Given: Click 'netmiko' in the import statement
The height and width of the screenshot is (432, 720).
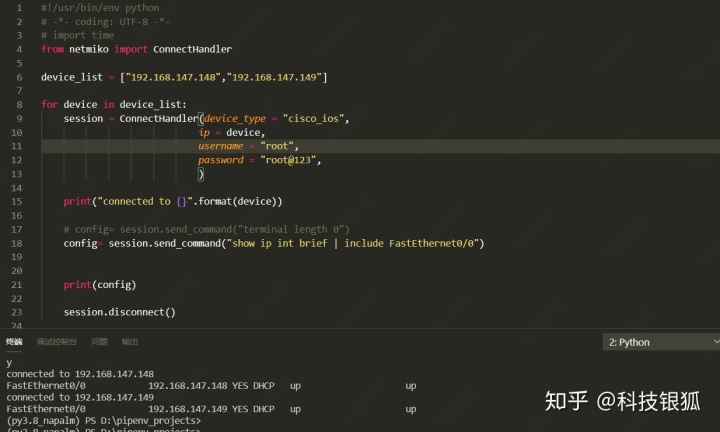Looking at the screenshot, I should 89,49.
